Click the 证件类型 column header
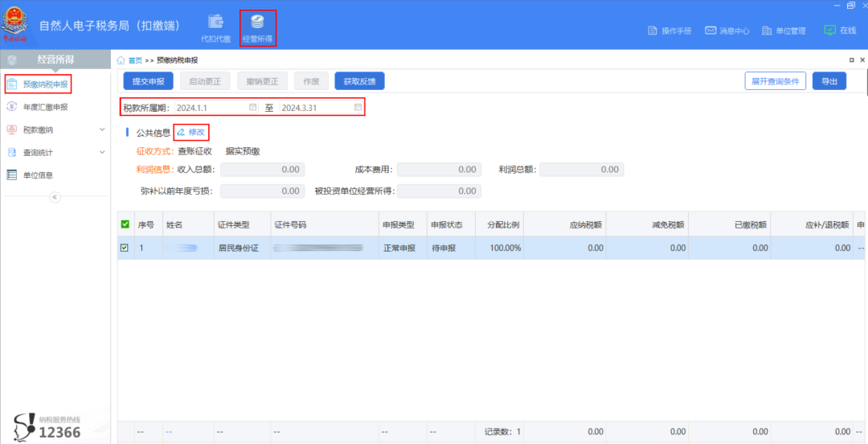The width and height of the screenshot is (868, 444). [242, 225]
